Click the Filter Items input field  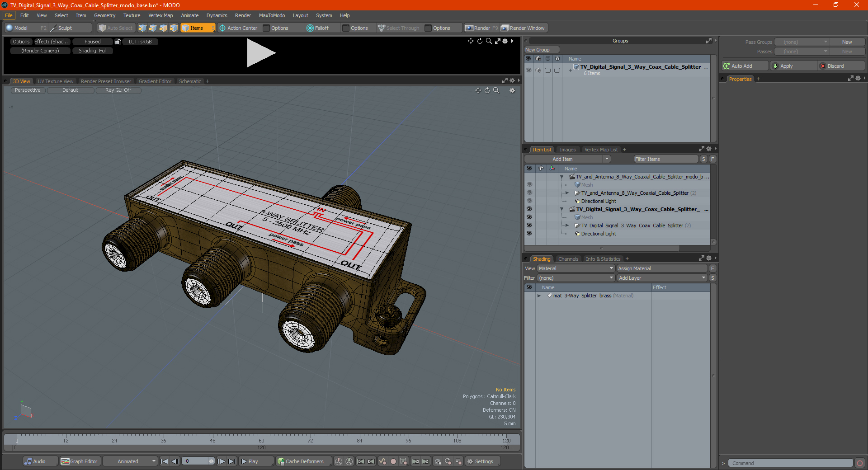click(x=665, y=159)
